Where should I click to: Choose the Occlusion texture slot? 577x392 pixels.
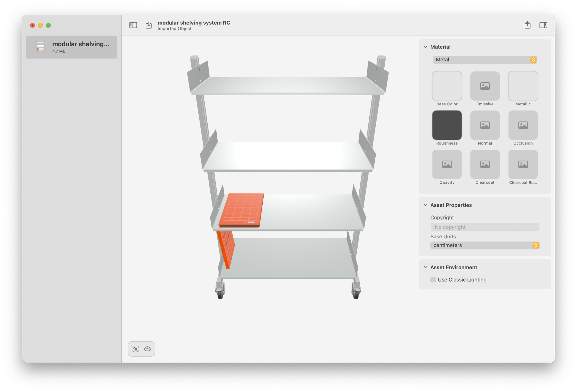click(523, 125)
